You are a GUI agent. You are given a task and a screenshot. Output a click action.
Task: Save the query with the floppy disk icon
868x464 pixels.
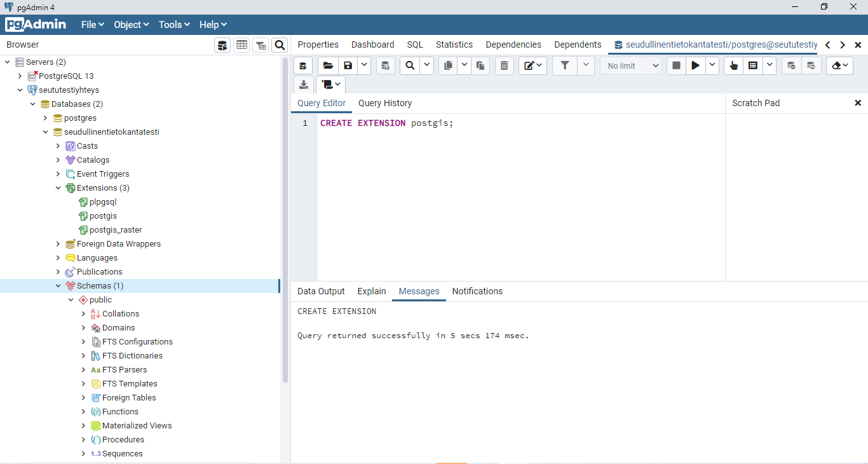point(348,65)
